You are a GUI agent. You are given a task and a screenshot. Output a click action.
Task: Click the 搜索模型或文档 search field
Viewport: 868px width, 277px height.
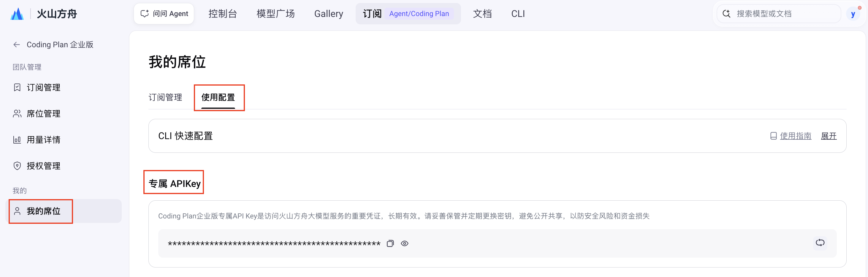tap(779, 14)
